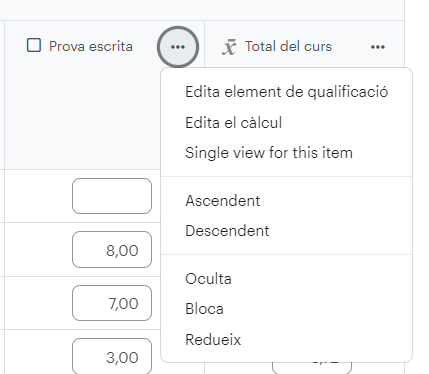Viewport: 429px width, 374px height.
Task: Open the Total del curs three-dots menu
Action: [378, 47]
